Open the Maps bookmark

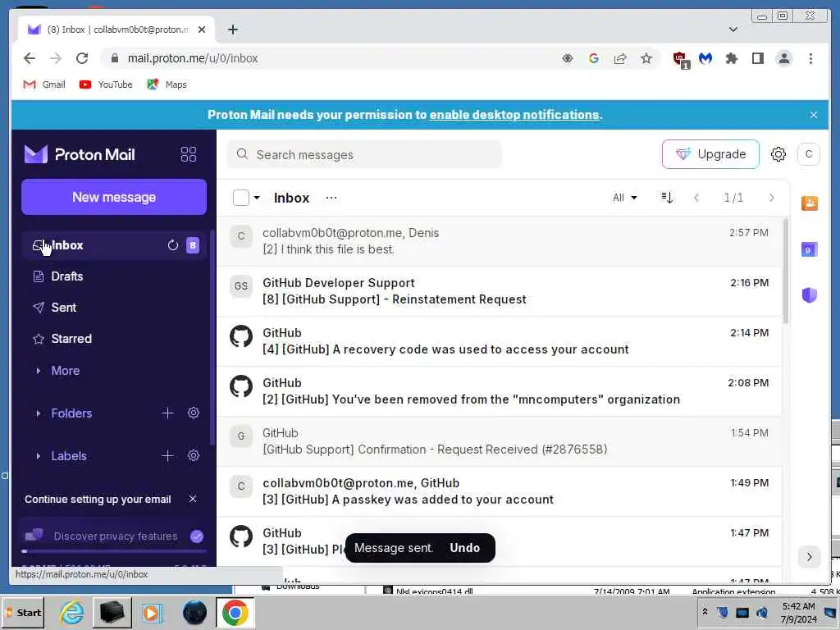coord(167,84)
